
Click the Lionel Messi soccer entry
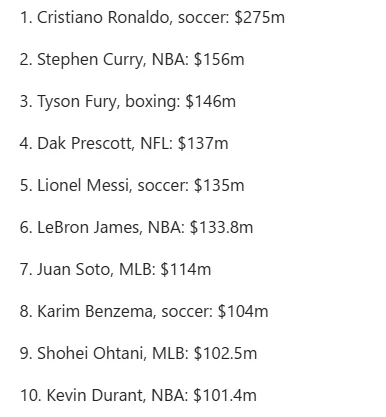[132, 185]
